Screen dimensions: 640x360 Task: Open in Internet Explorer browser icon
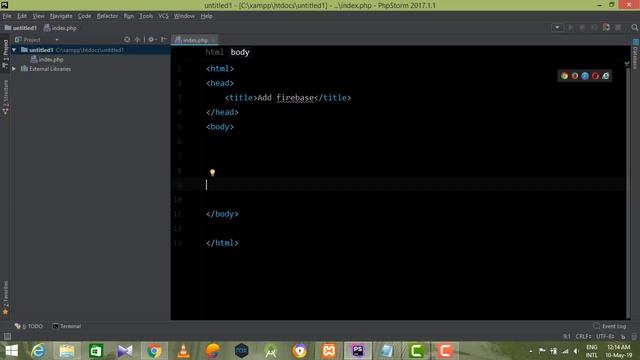[606, 76]
